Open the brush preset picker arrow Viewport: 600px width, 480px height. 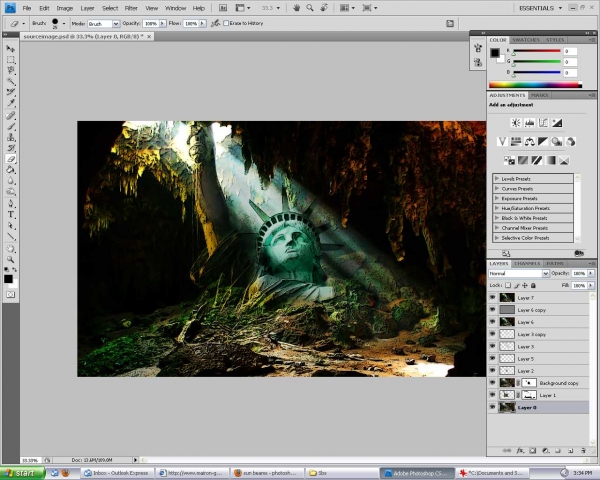tap(64, 23)
